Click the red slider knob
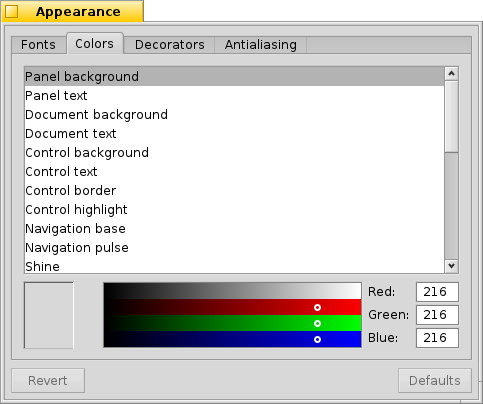Screen dimensions: 483x404 (x=317, y=307)
